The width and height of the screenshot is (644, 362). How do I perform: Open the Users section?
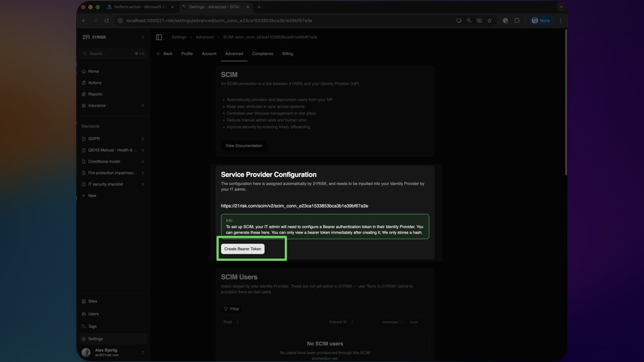click(93, 313)
